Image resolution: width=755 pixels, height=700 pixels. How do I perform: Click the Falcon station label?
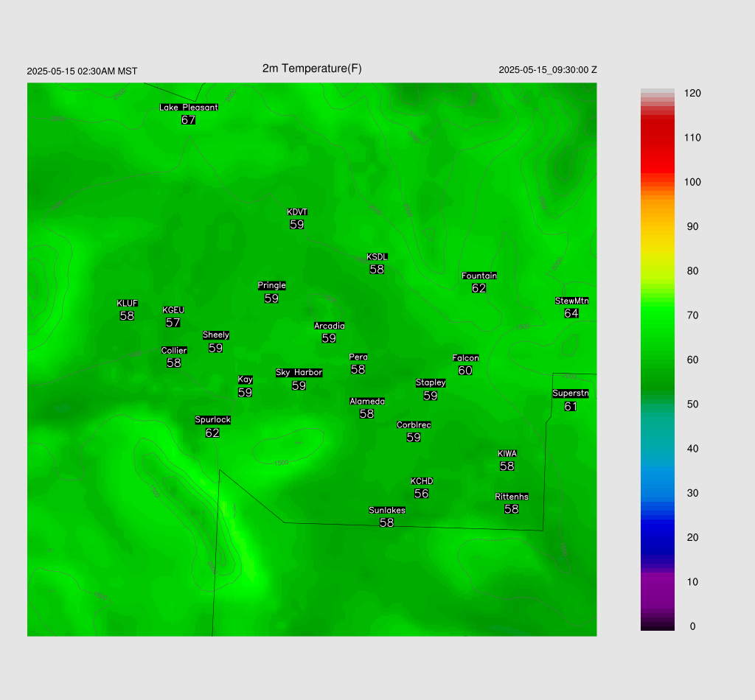coord(466,358)
